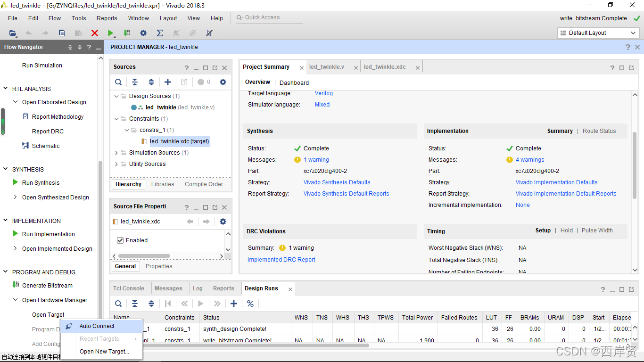Click the red X cancel toolbar icon

click(95, 33)
